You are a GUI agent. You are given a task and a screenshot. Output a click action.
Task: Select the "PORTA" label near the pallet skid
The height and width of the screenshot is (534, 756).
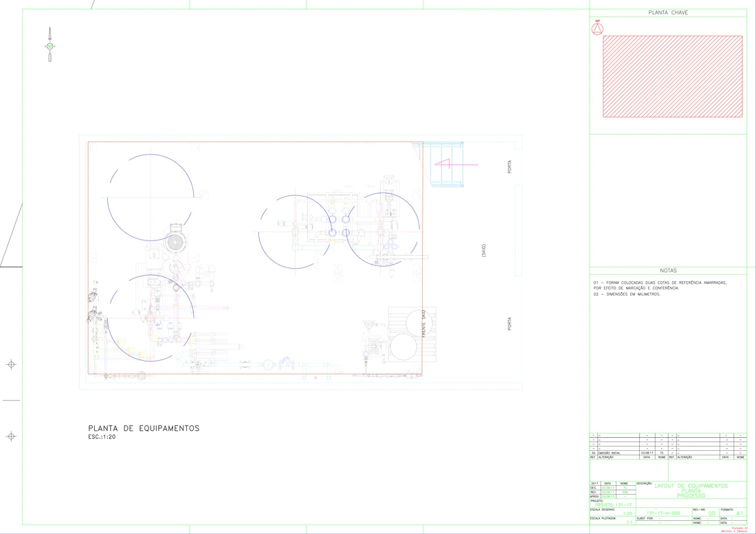tap(509, 324)
